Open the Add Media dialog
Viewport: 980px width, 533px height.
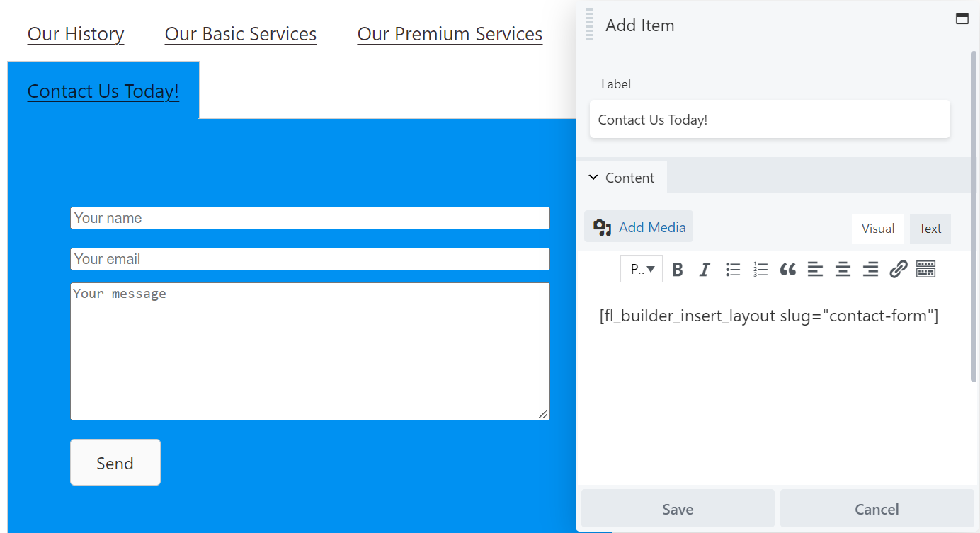pyautogui.click(x=638, y=227)
